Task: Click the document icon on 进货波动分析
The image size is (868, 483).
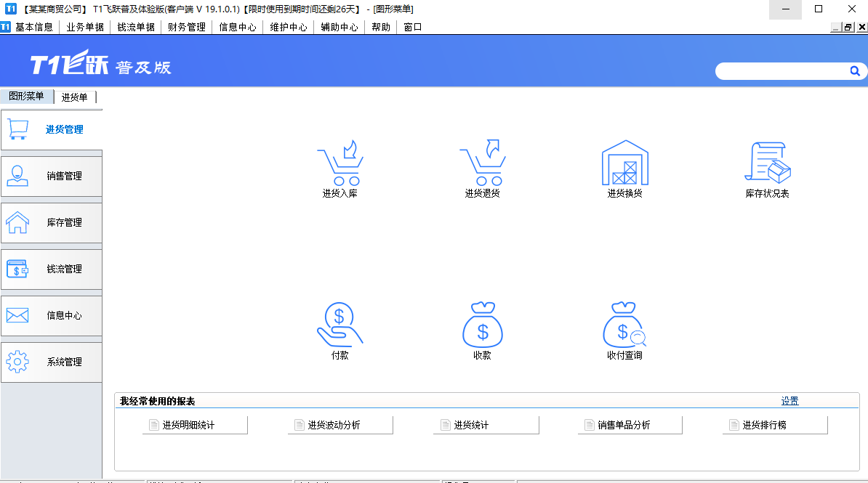Action: [x=300, y=425]
